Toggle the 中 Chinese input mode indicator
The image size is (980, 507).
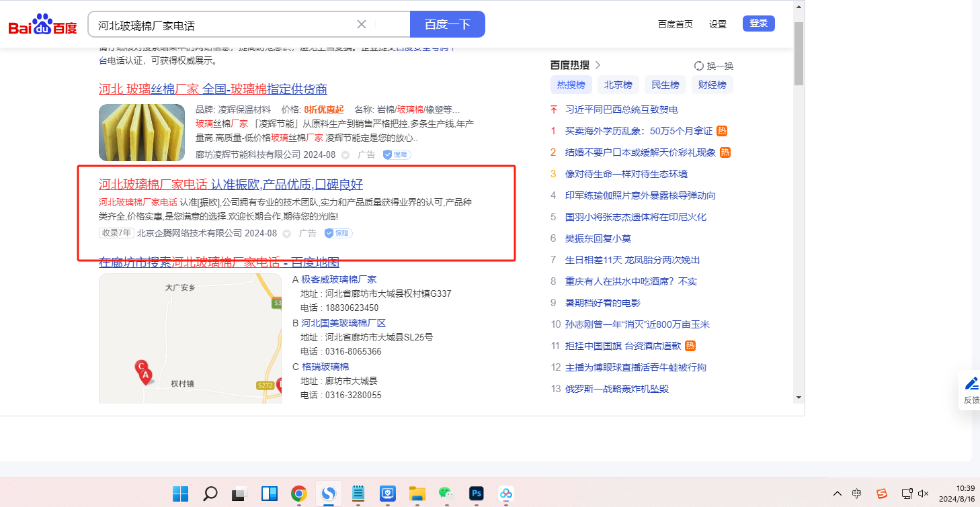[x=856, y=494]
